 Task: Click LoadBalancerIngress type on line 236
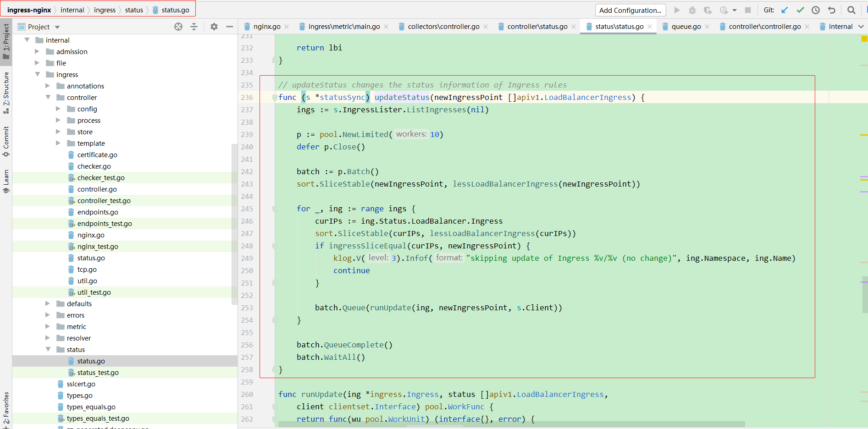[588, 97]
